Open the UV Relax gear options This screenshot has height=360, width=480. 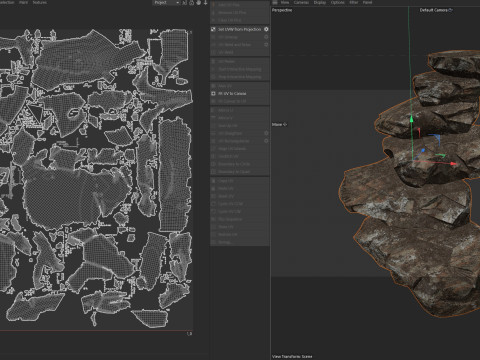coord(266,45)
